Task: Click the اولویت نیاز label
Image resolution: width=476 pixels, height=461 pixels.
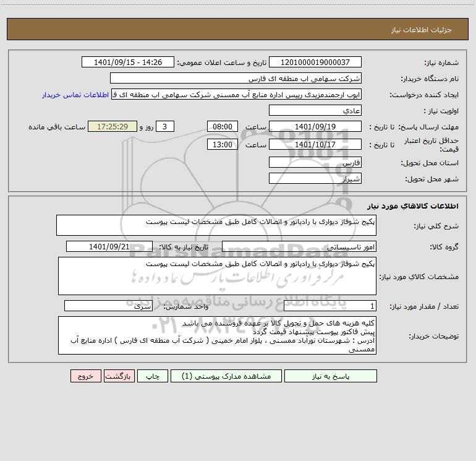Action: click(x=441, y=111)
